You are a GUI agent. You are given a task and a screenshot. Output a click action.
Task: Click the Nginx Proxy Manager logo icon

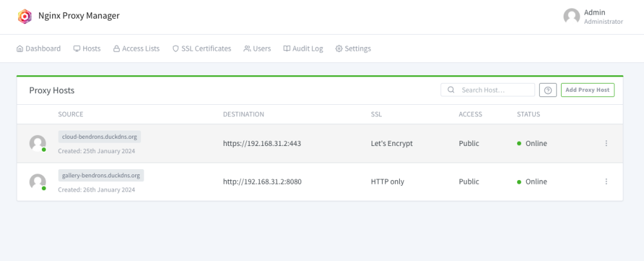(24, 16)
